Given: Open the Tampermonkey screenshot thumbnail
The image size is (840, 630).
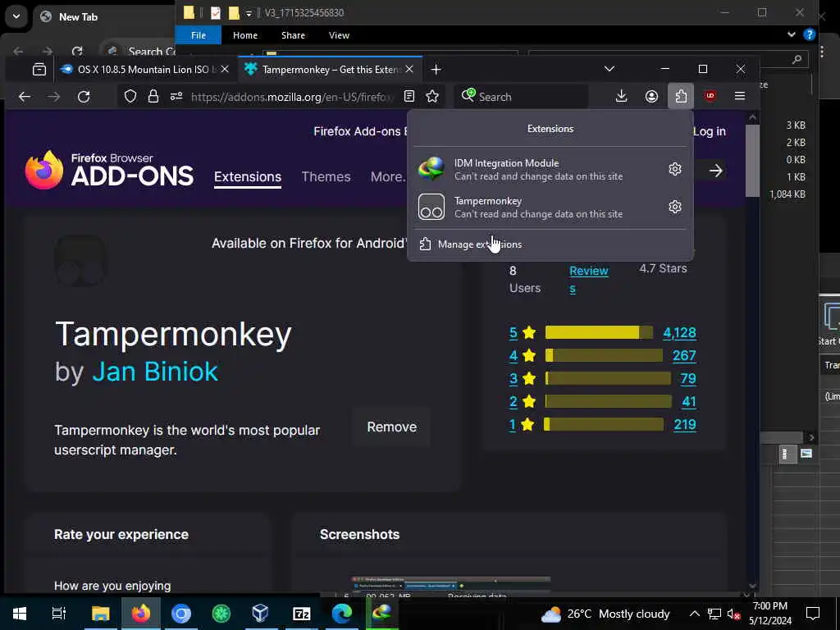Looking at the screenshot, I should coord(450,583).
